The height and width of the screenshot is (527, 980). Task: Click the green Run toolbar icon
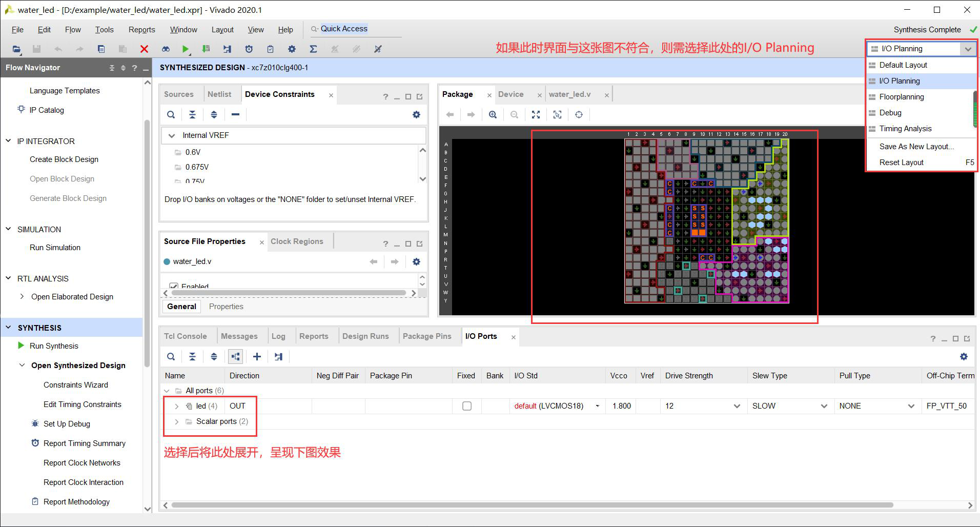[185, 49]
